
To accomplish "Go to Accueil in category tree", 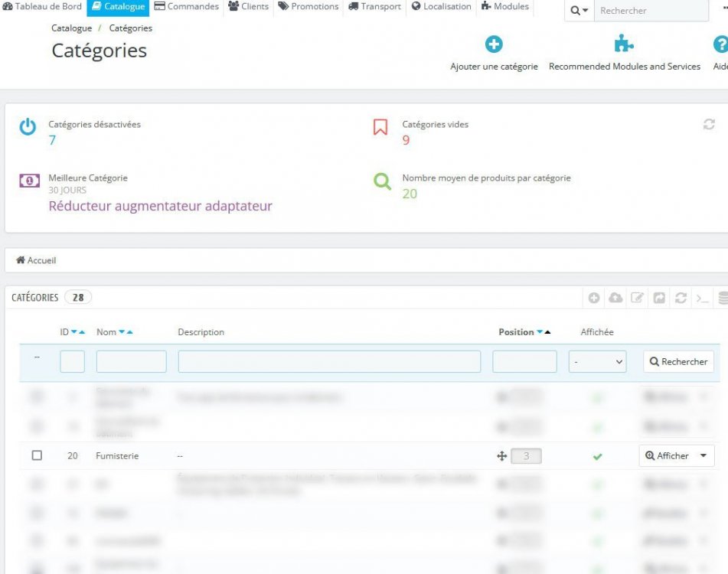I will point(36,260).
